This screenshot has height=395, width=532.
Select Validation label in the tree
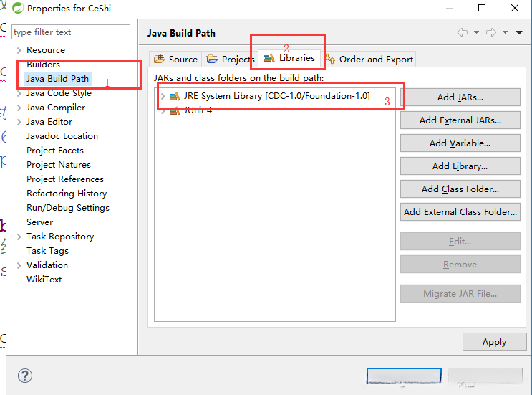[47, 265]
